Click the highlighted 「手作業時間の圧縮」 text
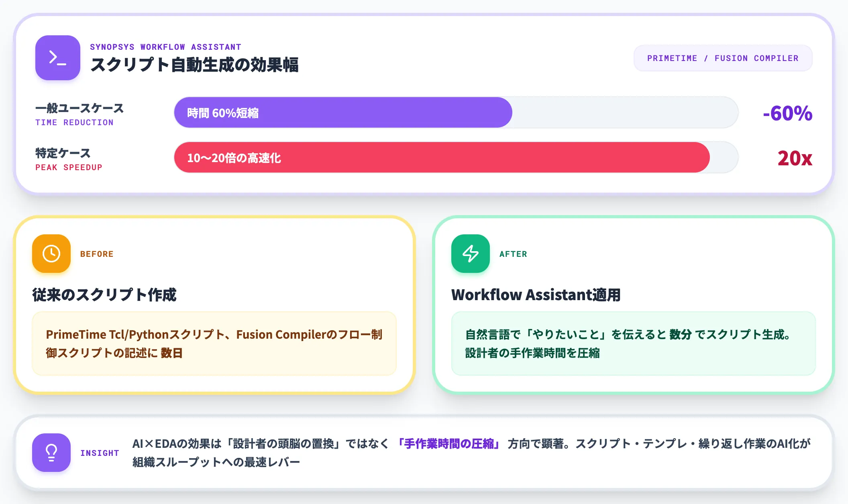 pos(448,443)
